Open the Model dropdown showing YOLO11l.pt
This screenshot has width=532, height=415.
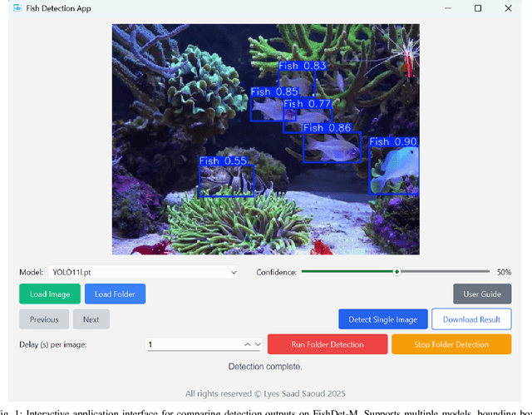(143, 272)
